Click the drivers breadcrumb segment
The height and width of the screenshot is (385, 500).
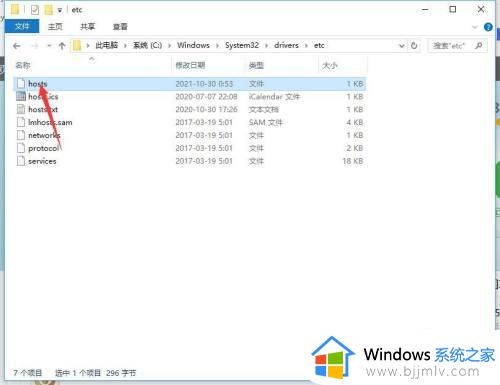pos(286,45)
